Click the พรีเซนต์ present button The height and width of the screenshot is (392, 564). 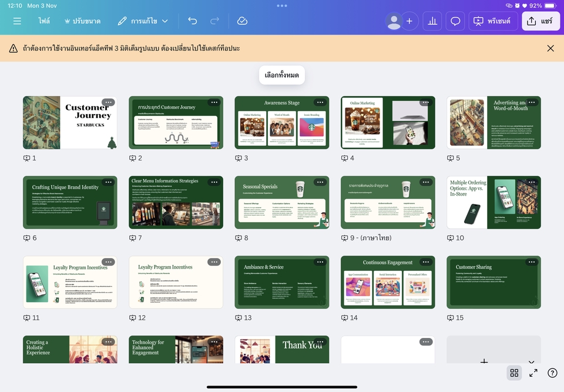coord(493,21)
